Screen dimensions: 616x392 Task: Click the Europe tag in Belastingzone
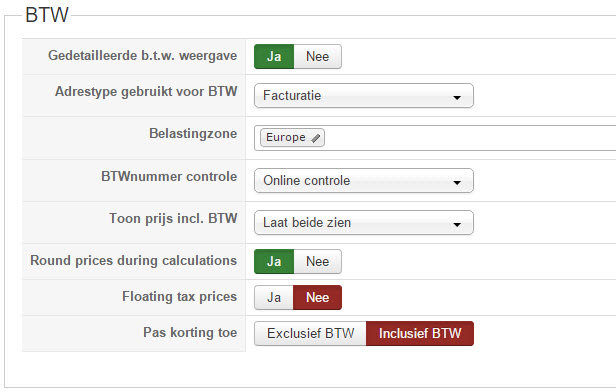point(292,137)
